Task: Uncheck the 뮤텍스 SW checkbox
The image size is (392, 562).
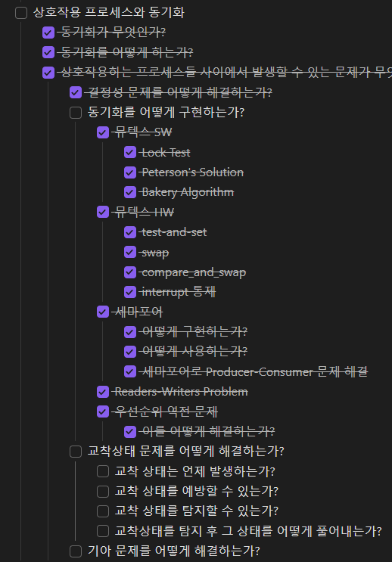Action: tap(103, 132)
